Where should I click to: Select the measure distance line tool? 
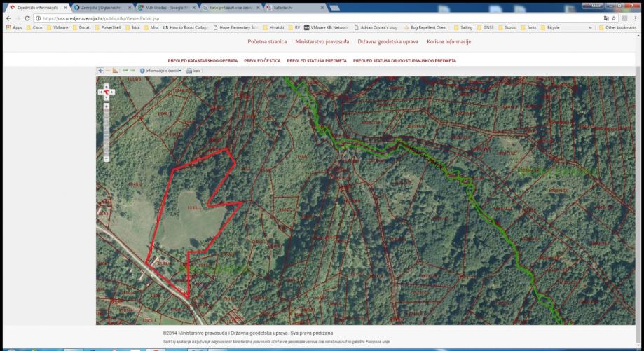pyautogui.click(x=108, y=71)
